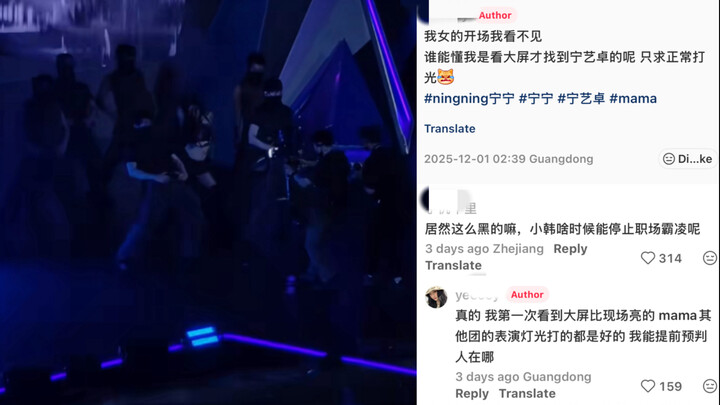The width and height of the screenshot is (720, 405).
Task: Open the hashtag #宁宁
Action: point(535,98)
